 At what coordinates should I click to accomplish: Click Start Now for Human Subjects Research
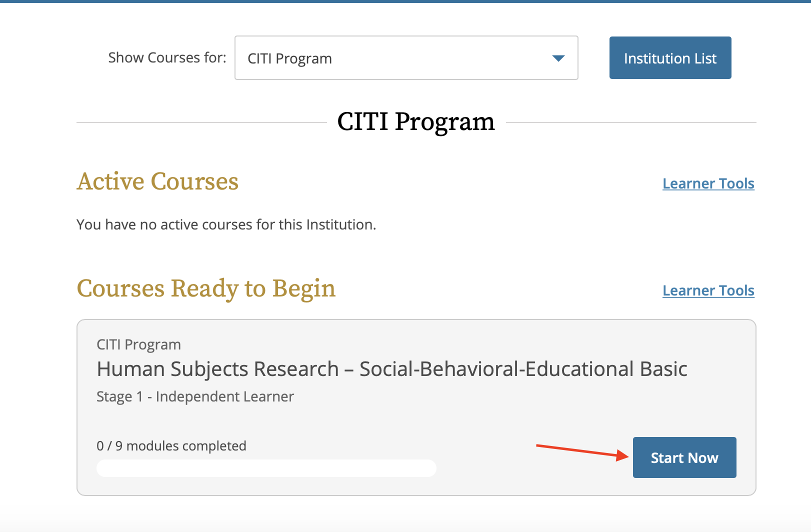(x=684, y=457)
